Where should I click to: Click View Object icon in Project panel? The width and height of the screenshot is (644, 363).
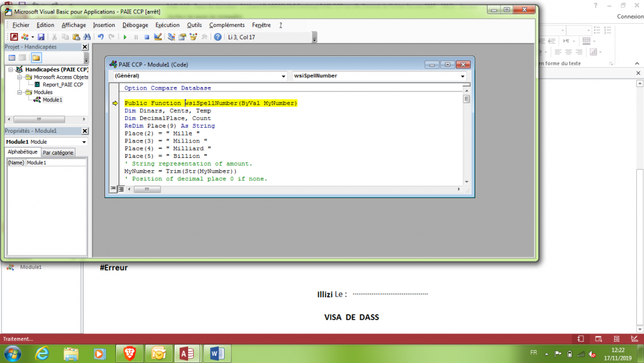point(23,57)
